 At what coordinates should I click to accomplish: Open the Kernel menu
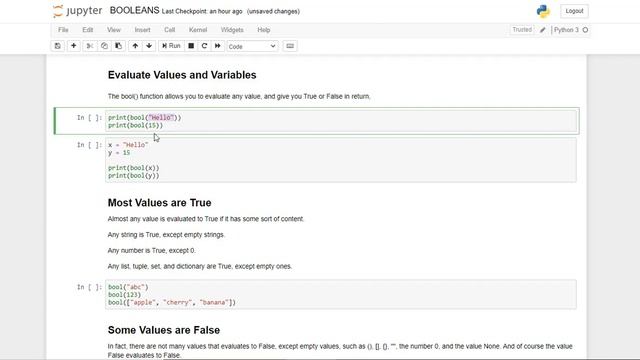[198, 30]
